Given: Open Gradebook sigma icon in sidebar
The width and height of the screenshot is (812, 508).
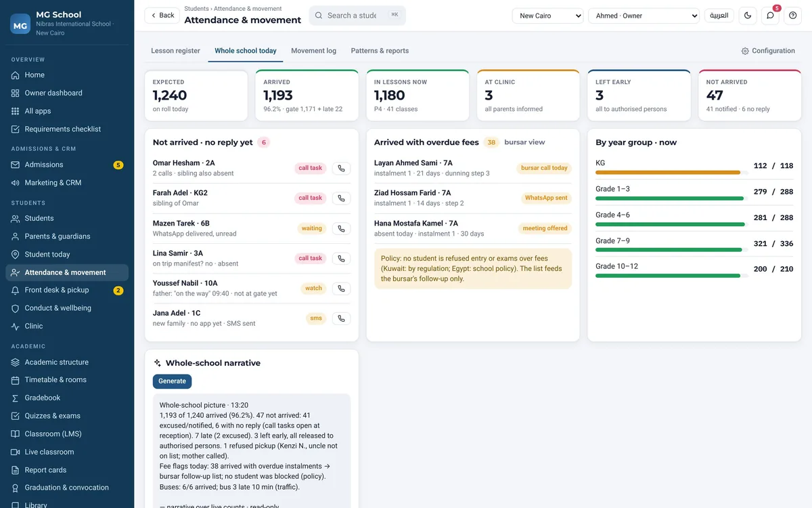Looking at the screenshot, I should click(16, 398).
